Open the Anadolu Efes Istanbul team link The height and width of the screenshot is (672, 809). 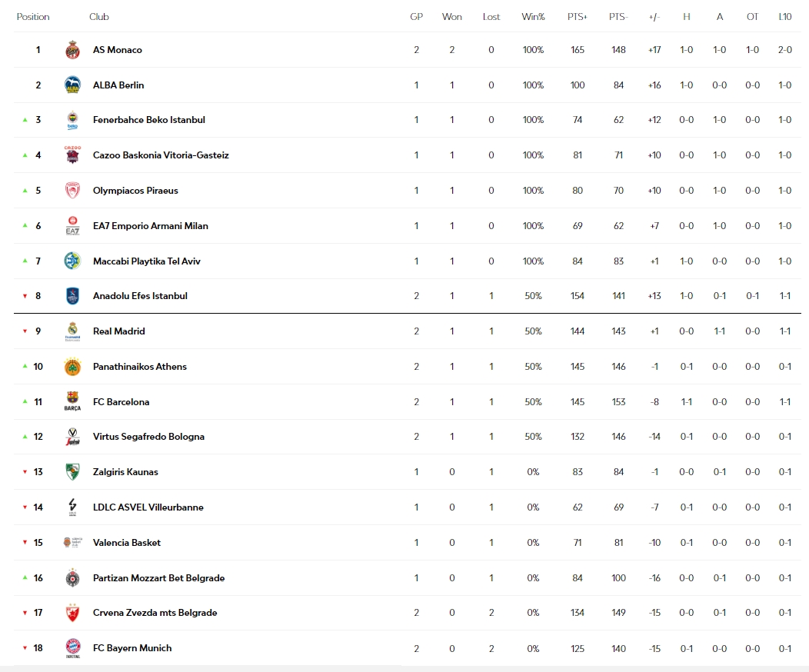(x=140, y=296)
